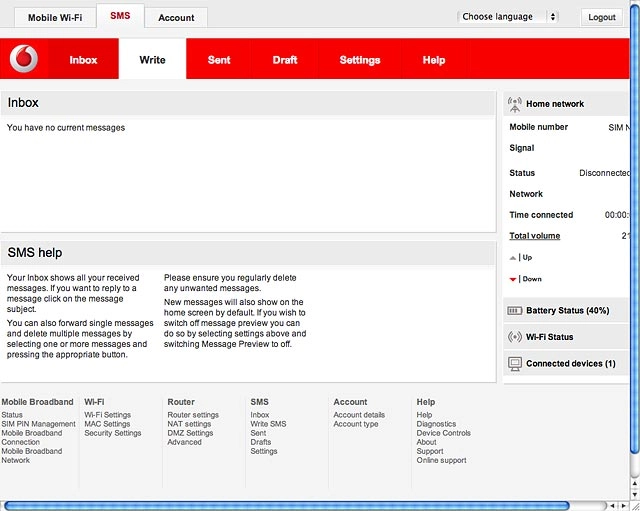Open the Account top tab
Image resolution: width=640 pixels, height=511 pixels.
(176, 18)
